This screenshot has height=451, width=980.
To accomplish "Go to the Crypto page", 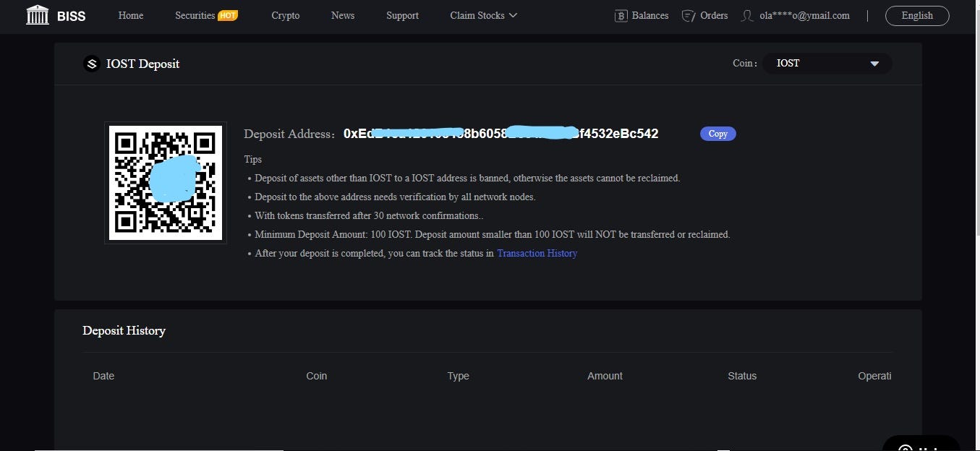I will pyautogui.click(x=286, y=15).
